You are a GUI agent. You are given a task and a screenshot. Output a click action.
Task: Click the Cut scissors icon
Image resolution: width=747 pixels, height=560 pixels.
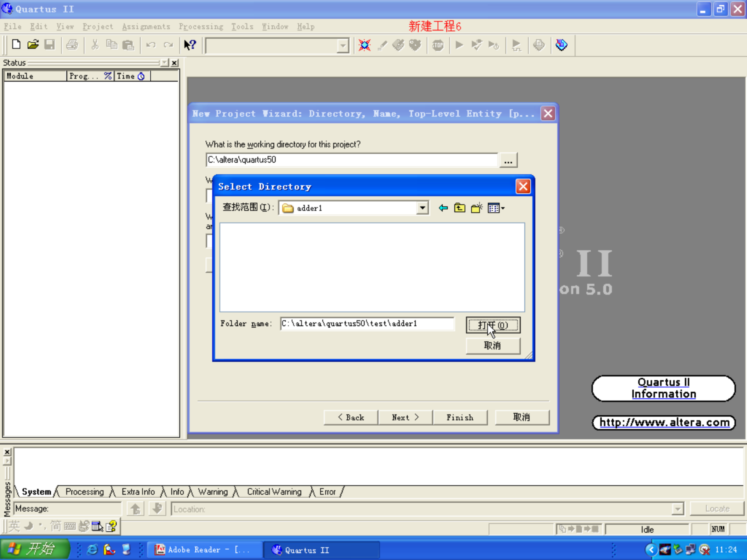click(94, 44)
